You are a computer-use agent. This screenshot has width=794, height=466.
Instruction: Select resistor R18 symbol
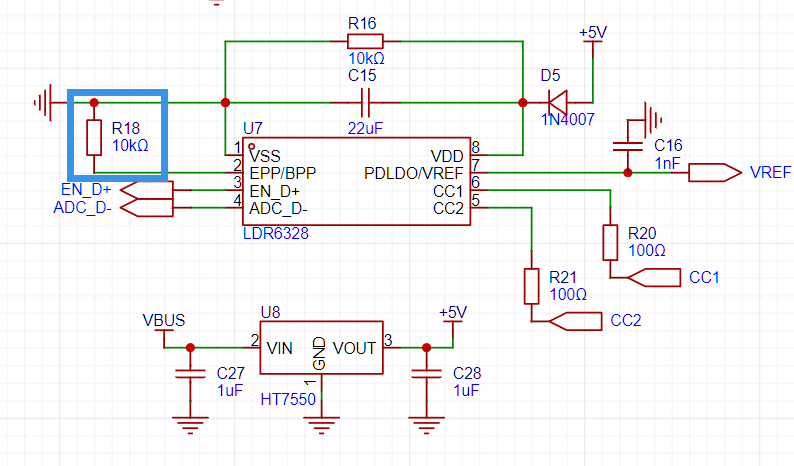(x=94, y=137)
